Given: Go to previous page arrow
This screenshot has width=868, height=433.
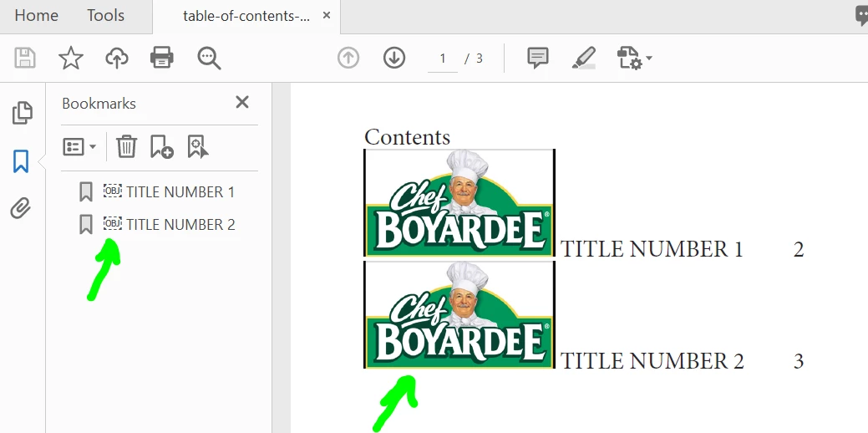Looking at the screenshot, I should (x=348, y=58).
